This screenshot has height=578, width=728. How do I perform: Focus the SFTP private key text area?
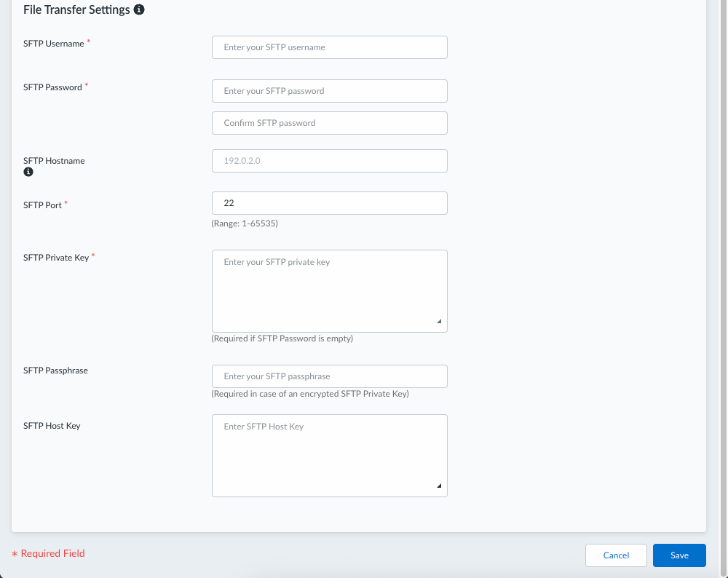point(329,291)
